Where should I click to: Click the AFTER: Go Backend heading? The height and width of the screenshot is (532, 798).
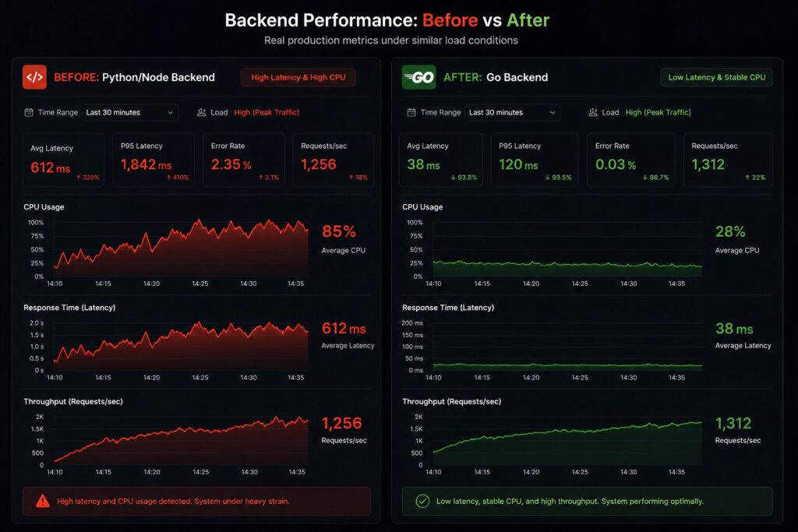click(496, 77)
